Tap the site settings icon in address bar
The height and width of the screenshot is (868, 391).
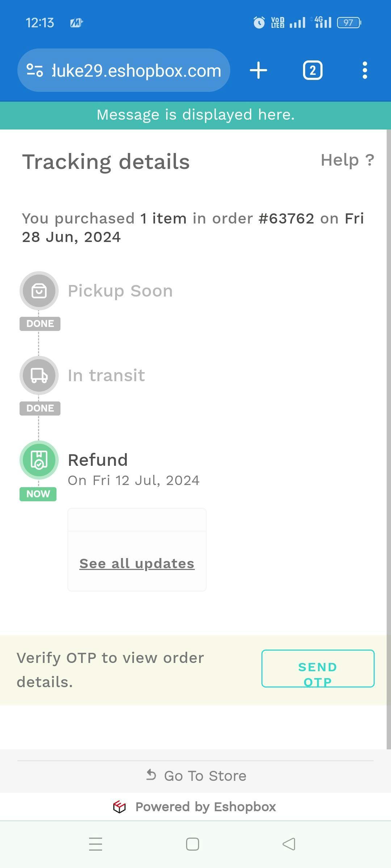[x=35, y=70]
